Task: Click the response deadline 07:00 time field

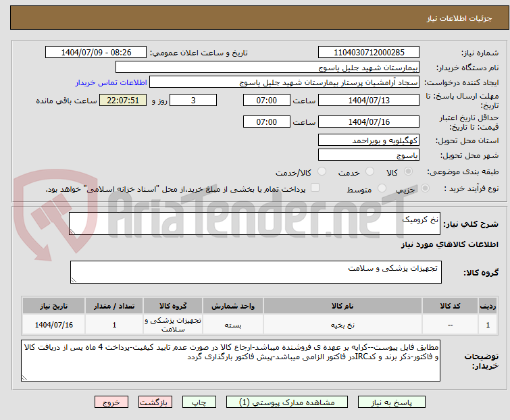Action: [x=267, y=100]
